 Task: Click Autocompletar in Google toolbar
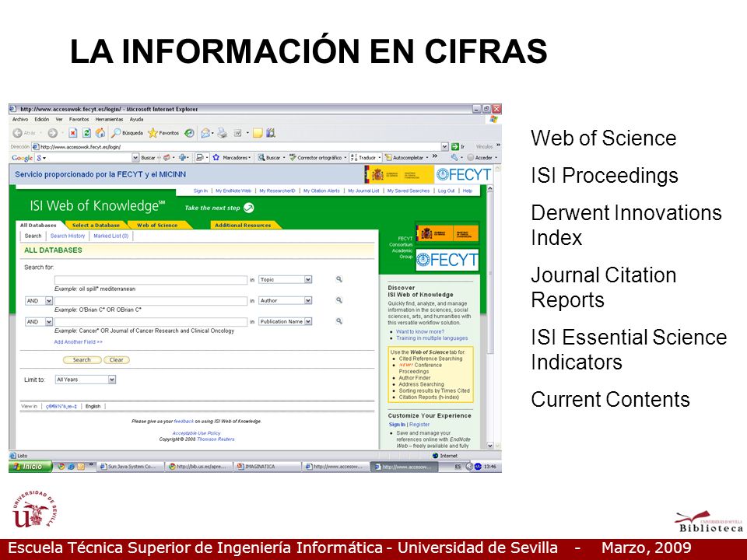pos(407,158)
